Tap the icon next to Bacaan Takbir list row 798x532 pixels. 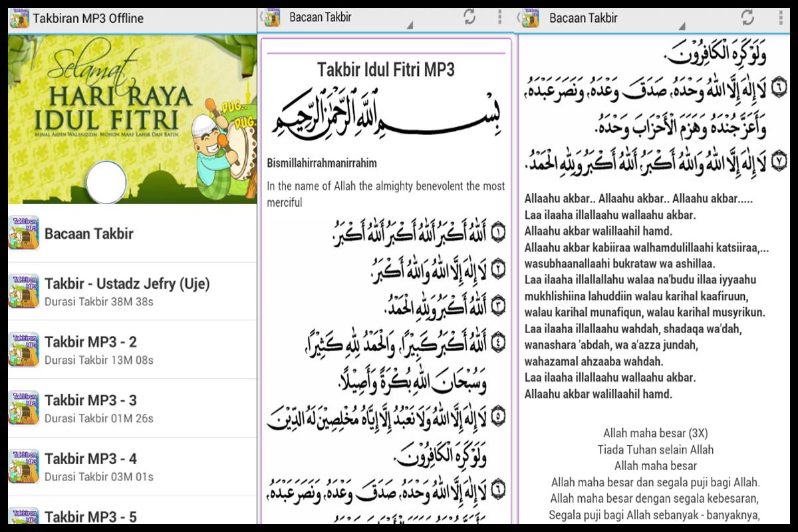(24, 233)
